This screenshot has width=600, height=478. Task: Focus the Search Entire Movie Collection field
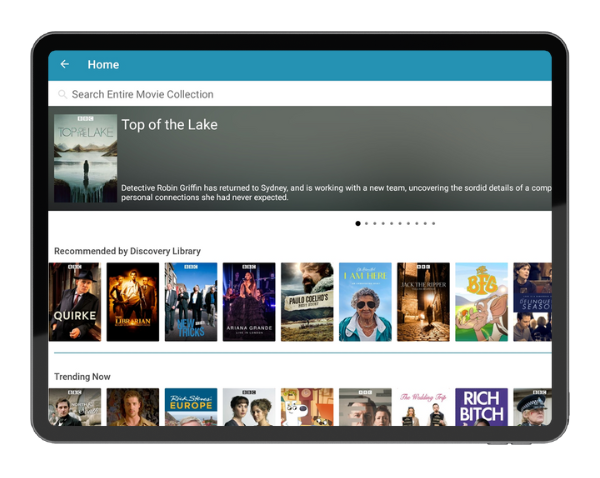pos(300,94)
